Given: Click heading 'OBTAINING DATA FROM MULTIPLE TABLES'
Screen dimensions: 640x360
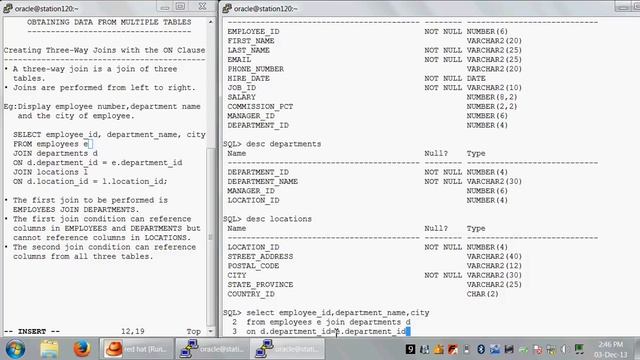Looking at the screenshot, I should pyautogui.click(x=109, y=22).
